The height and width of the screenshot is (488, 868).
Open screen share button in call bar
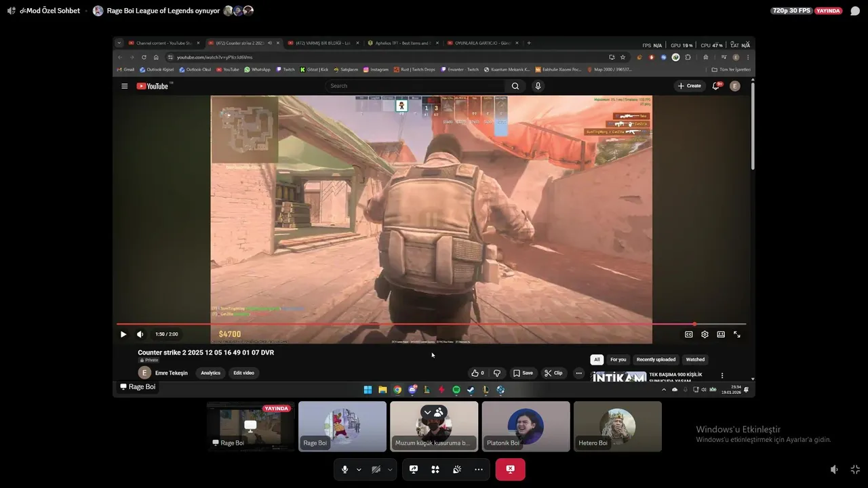pyautogui.click(x=414, y=469)
